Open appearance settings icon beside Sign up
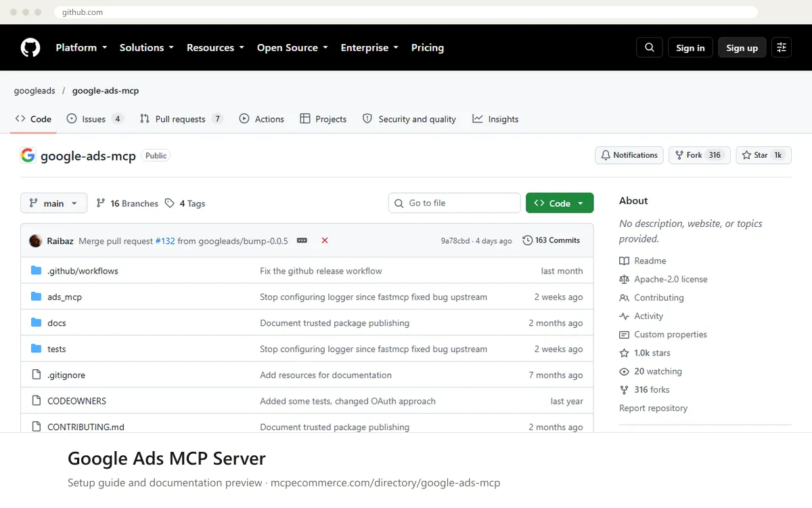 [x=782, y=47]
